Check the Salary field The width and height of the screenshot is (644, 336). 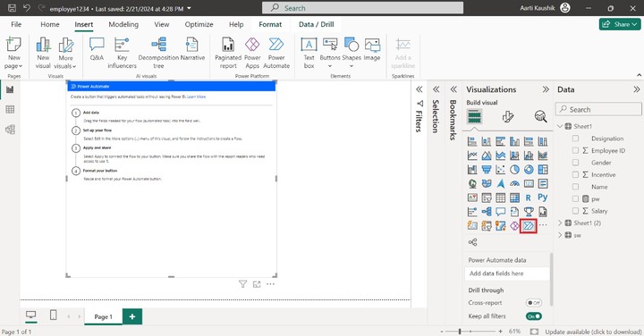pyautogui.click(x=575, y=211)
